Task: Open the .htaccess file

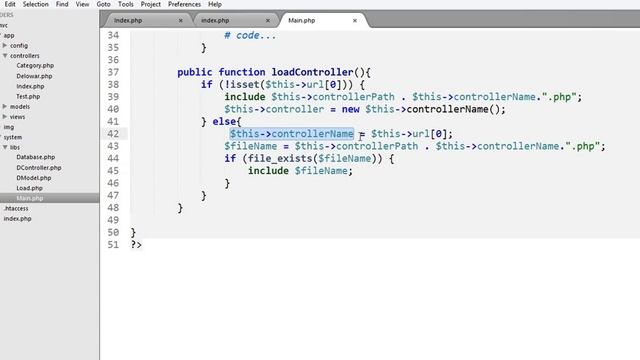Action: (x=16, y=208)
